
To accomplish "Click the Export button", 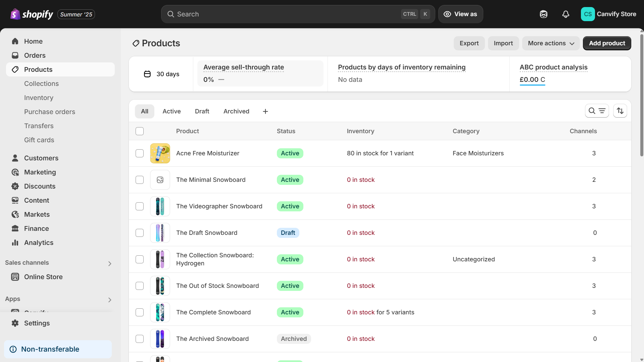I will coord(469,43).
